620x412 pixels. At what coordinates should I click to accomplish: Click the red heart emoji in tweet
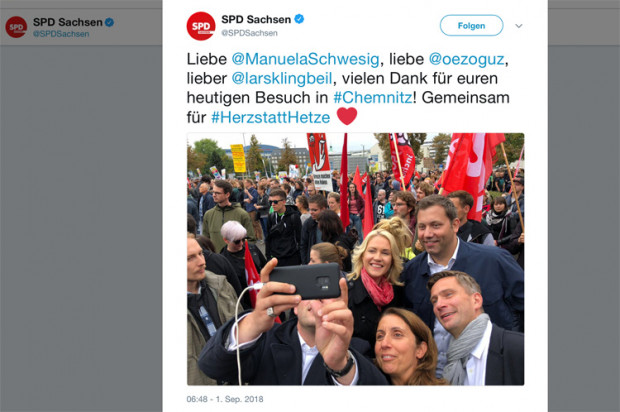[347, 116]
